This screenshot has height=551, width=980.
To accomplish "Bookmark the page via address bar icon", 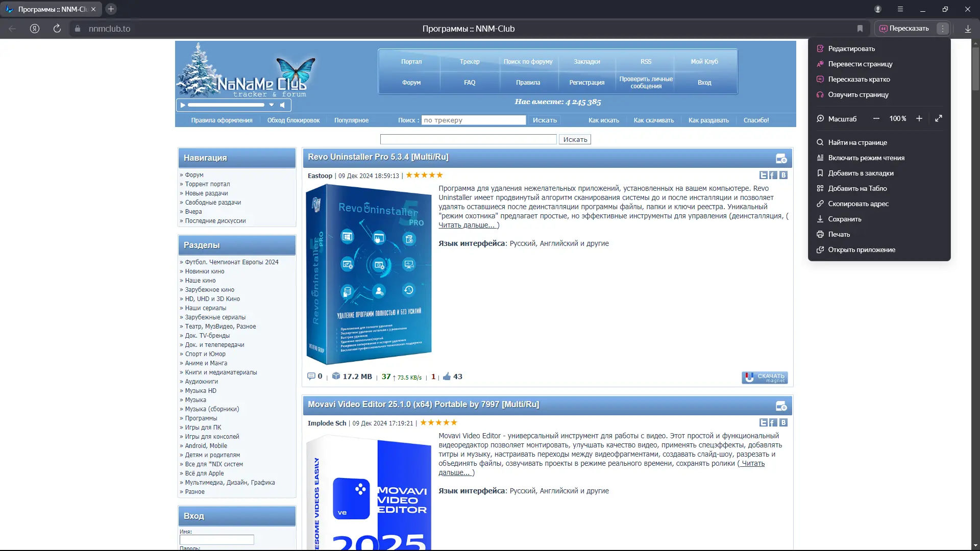I will tap(860, 29).
